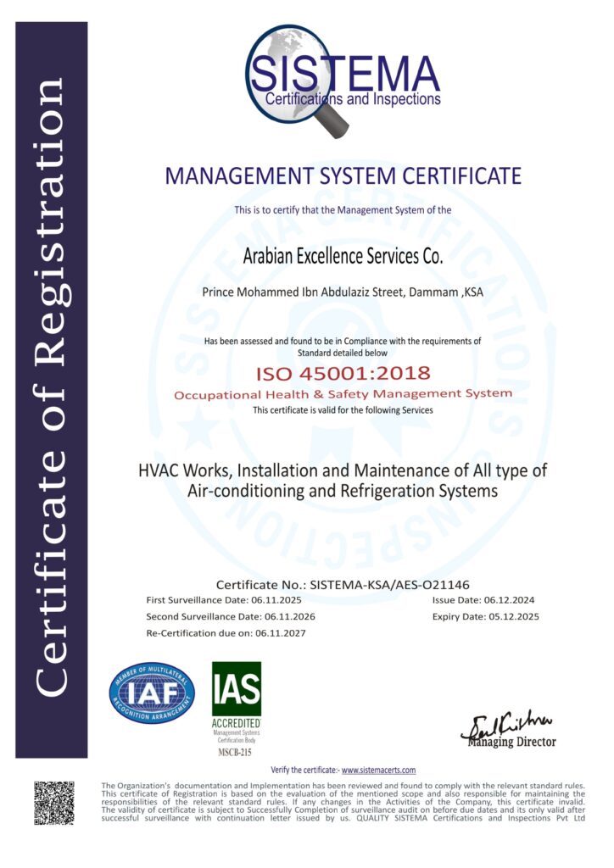Click 'Certifications and Inspections' logo tagline
The width and height of the screenshot is (614, 868).
coord(354,100)
